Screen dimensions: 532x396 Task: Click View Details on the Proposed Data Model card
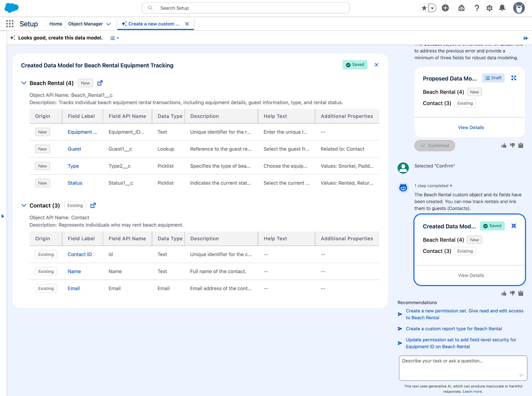(x=471, y=127)
